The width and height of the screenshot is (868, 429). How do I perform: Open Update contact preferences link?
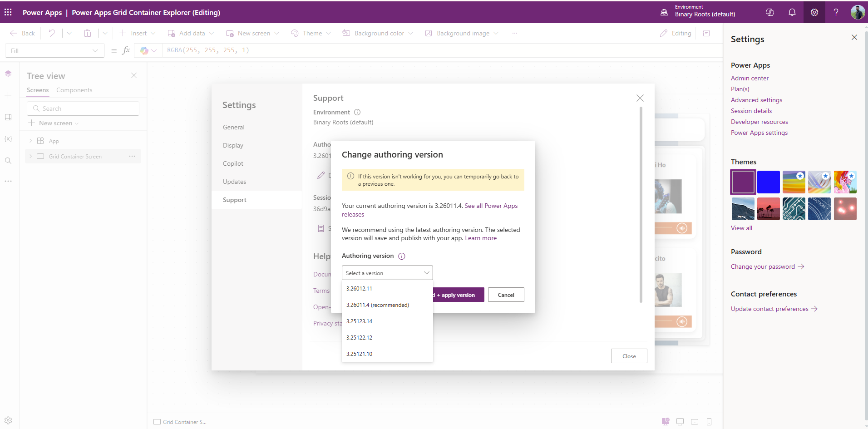[774, 309]
